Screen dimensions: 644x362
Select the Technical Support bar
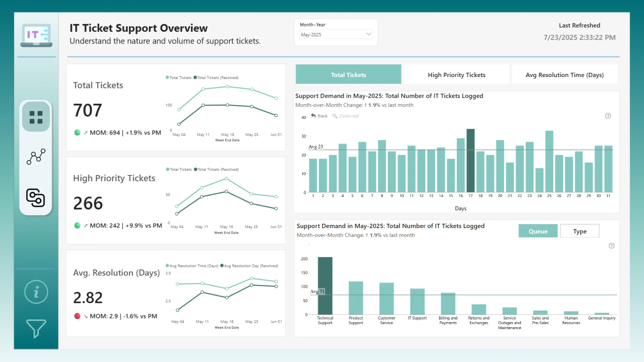(325, 286)
